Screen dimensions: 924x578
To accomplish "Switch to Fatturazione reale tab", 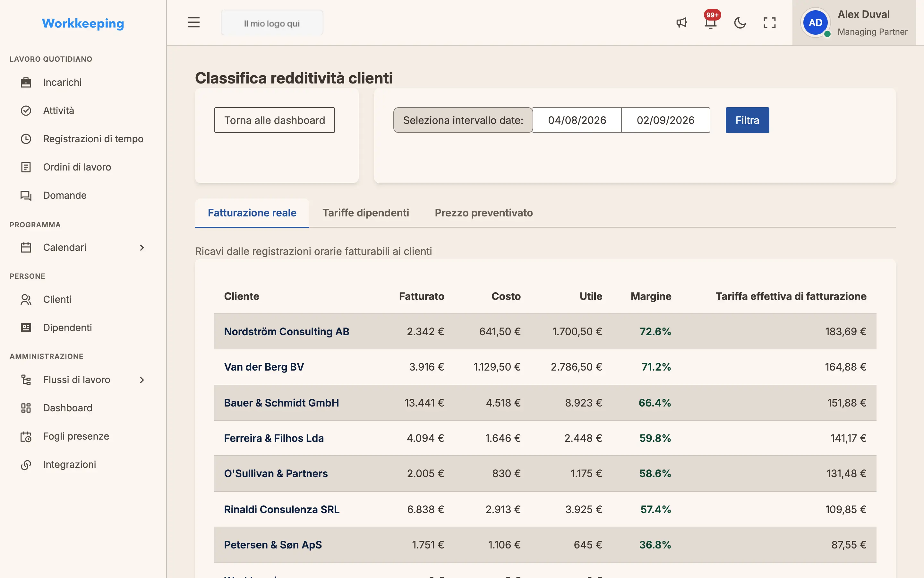I will point(252,213).
